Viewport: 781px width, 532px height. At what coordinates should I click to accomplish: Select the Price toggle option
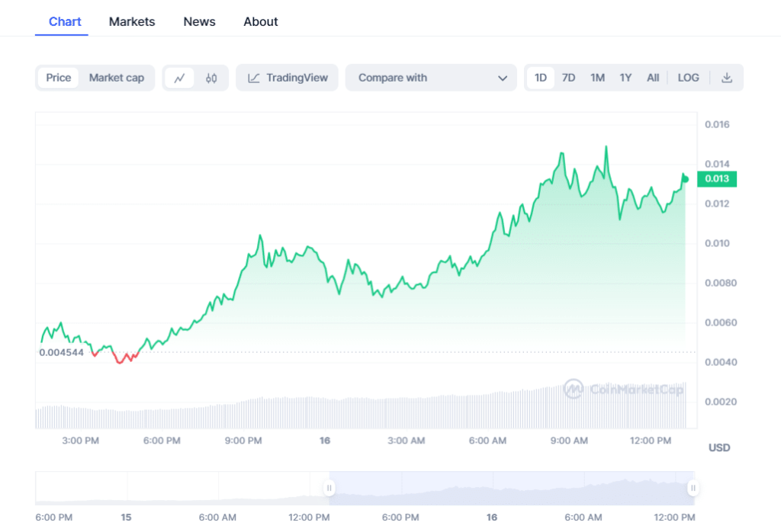point(58,78)
